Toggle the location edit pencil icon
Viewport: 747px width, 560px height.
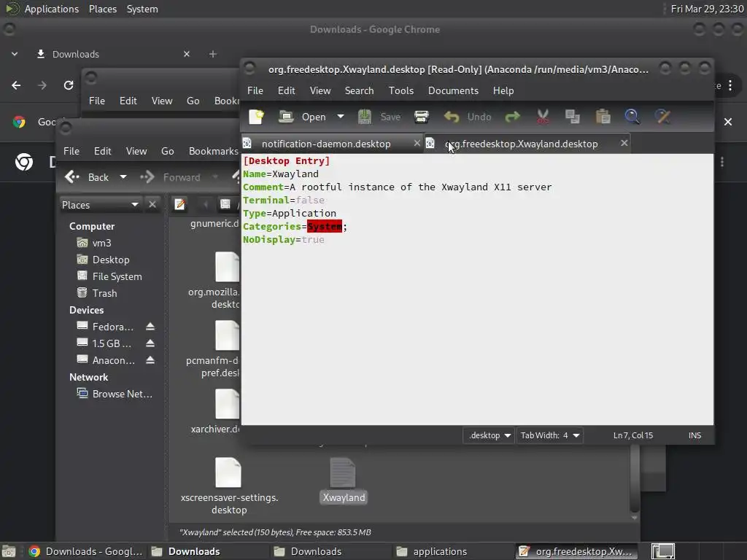(179, 205)
